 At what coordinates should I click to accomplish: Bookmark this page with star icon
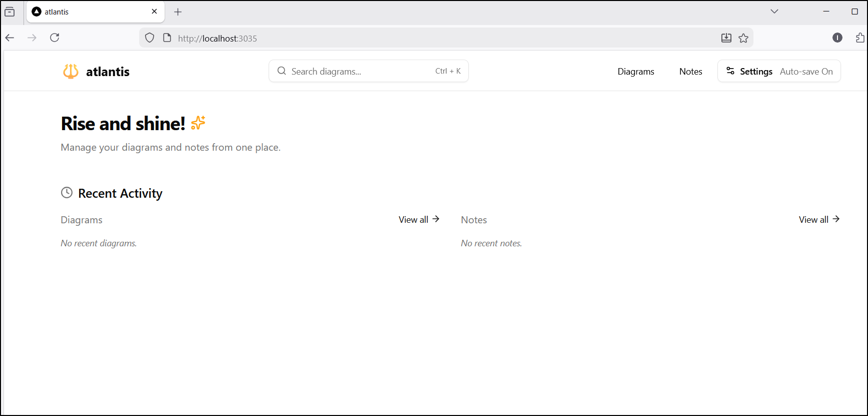pyautogui.click(x=743, y=38)
